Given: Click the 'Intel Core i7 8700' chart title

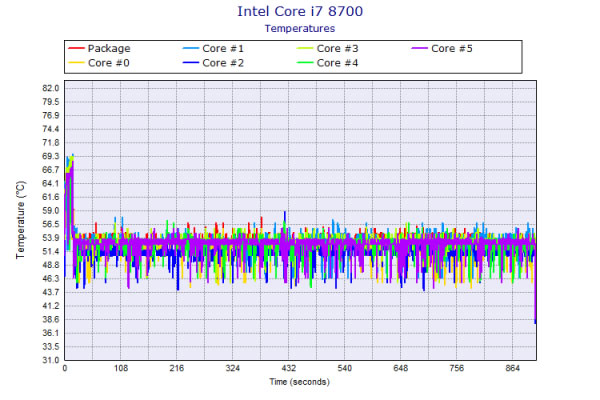Looking at the screenshot, I should pyautogui.click(x=300, y=11).
